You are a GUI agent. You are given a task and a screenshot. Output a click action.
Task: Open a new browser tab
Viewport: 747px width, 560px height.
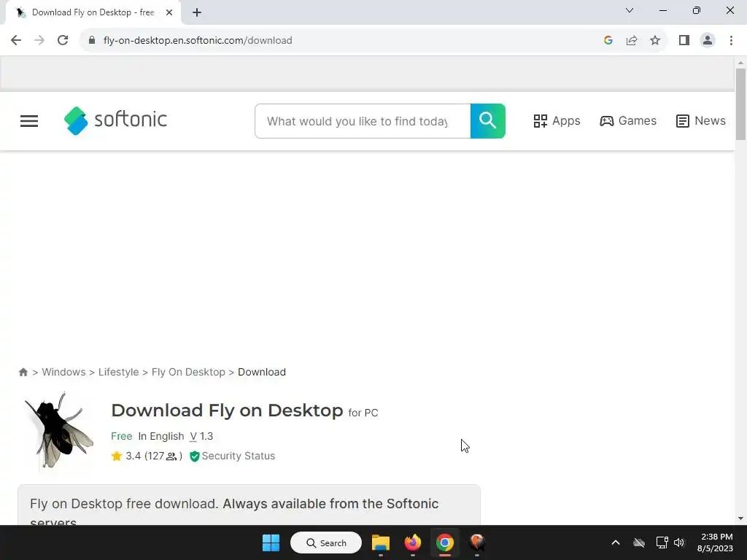[x=197, y=12]
